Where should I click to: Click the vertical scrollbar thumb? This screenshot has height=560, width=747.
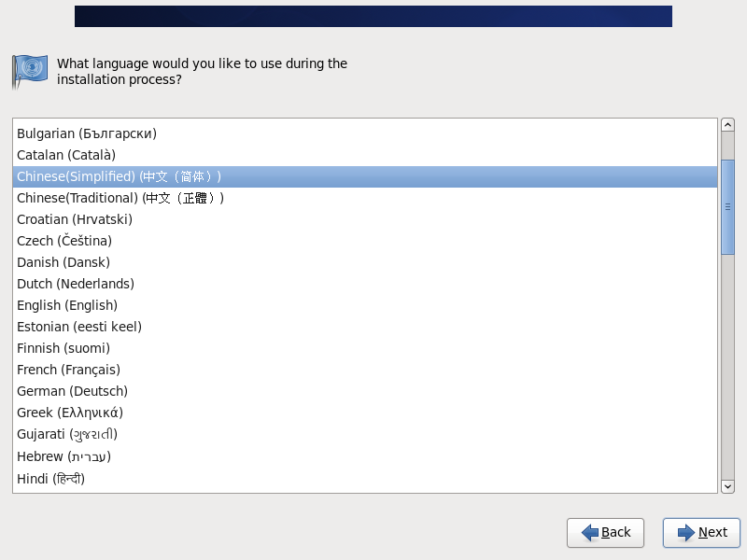pyautogui.click(x=727, y=207)
